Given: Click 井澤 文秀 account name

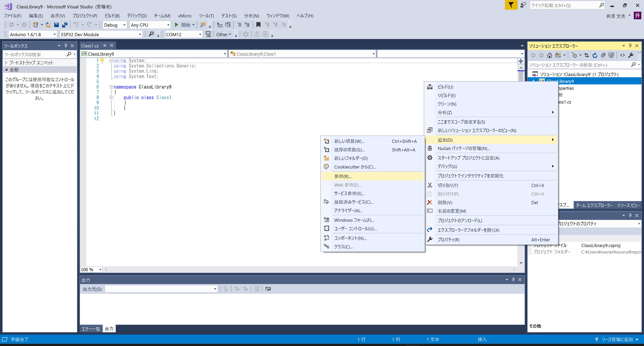Looking at the screenshot, I should 615,16.
